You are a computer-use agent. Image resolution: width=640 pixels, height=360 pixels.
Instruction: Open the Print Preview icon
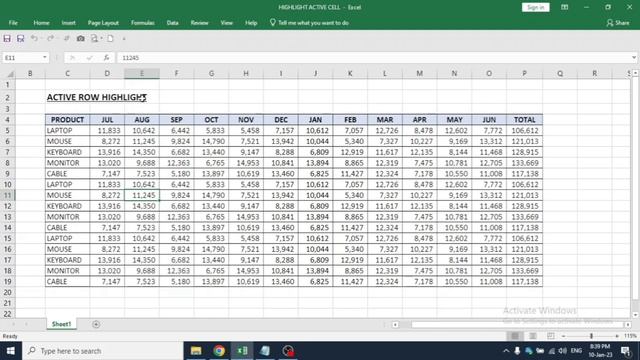pos(95,39)
